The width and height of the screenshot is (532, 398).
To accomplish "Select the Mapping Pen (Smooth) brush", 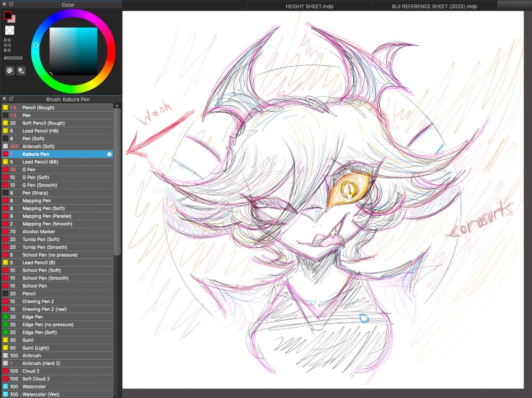I will click(57, 224).
